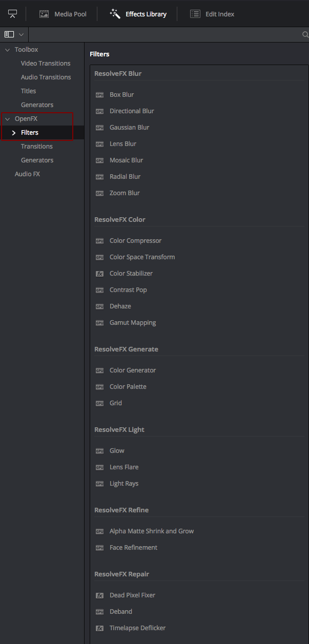This screenshot has width=309, height=644.
Task: Click the search magnifier icon
Action: (x=305, y=35)
